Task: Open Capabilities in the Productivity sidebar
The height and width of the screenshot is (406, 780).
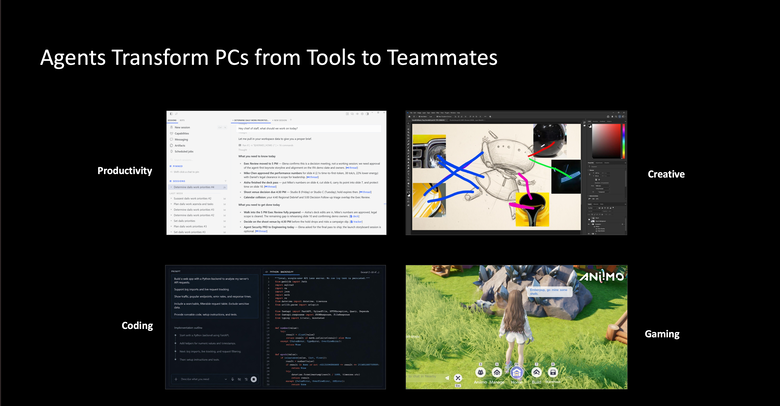Action: [181, 133]
